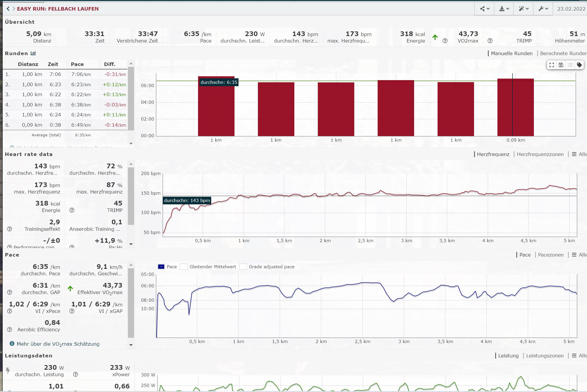Toggle the Pace series checkbox
This screenshot has width=587, height=392.
coord(161,267)
